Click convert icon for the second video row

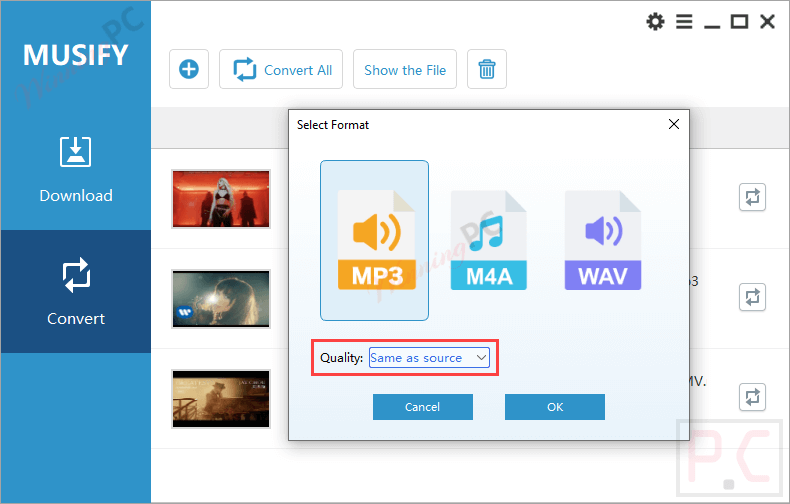point(752,297)
